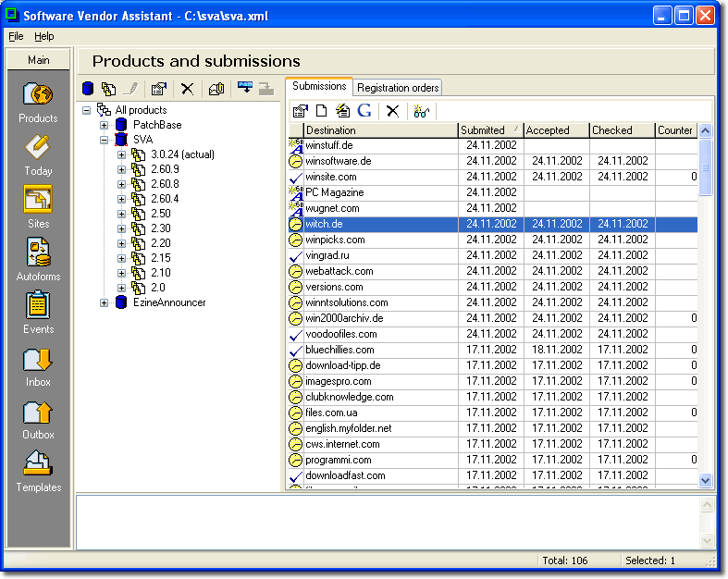Expand the 2.50 version node
The width and height of the screenshot is (728, 579).
point(122,214)
